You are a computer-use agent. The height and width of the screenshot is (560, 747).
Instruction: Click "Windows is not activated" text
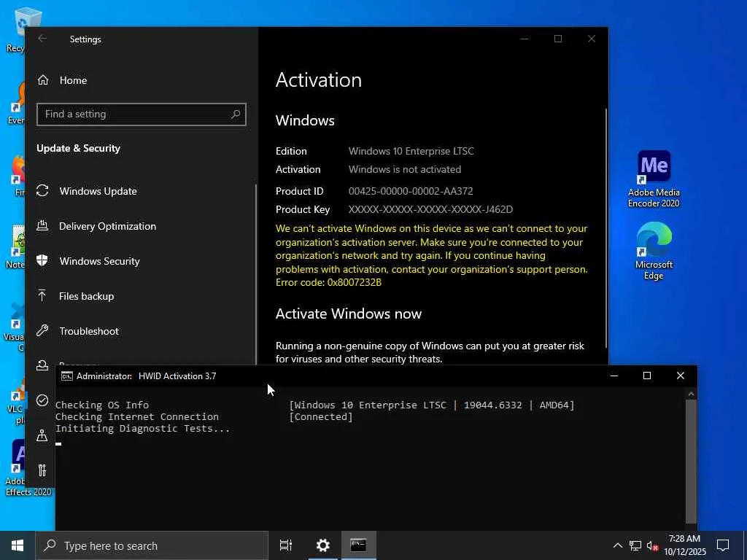(x=405, y=169)
